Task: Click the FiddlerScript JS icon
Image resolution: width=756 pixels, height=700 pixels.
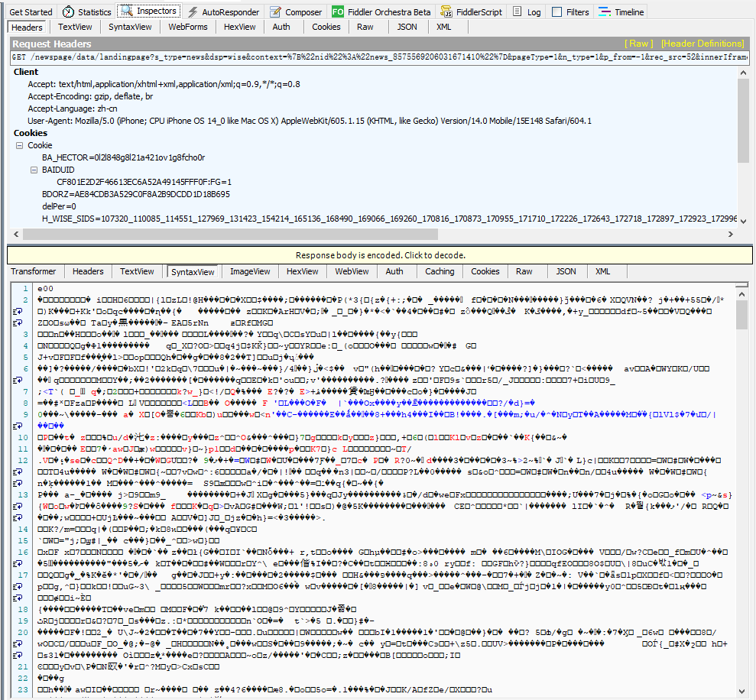Action: click(446, 11)
